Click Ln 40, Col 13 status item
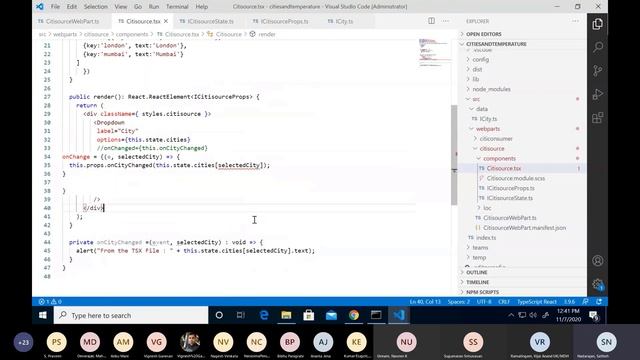 [425, 302]
